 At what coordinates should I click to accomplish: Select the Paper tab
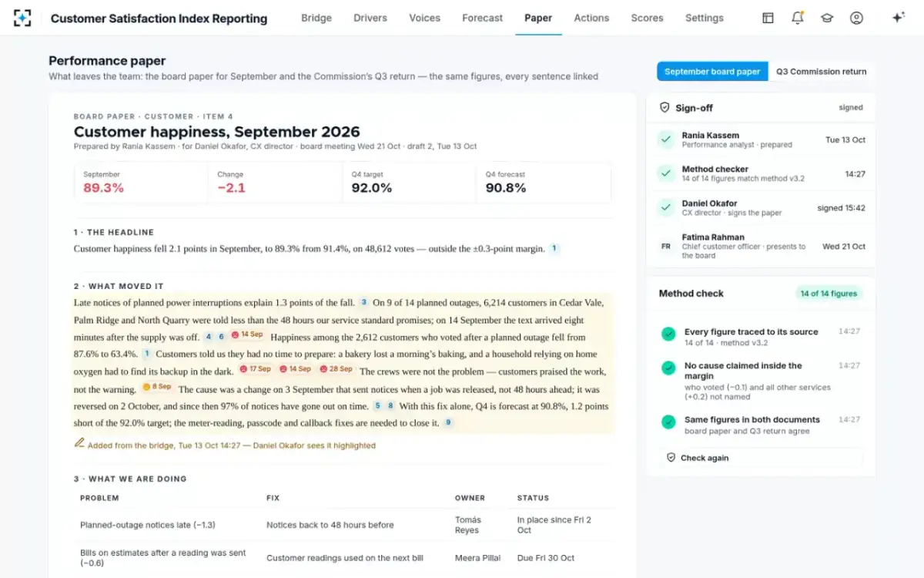pyautogui.click(x=538, y=18)
